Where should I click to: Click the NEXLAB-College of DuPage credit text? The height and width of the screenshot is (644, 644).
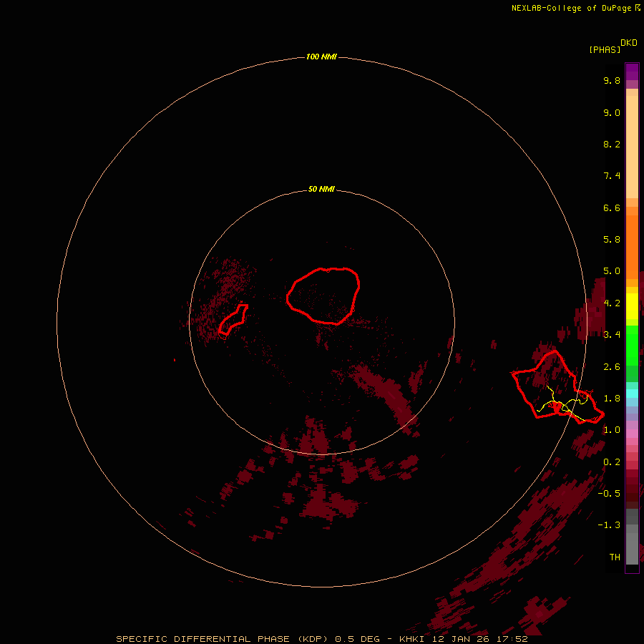pos(576,8)
